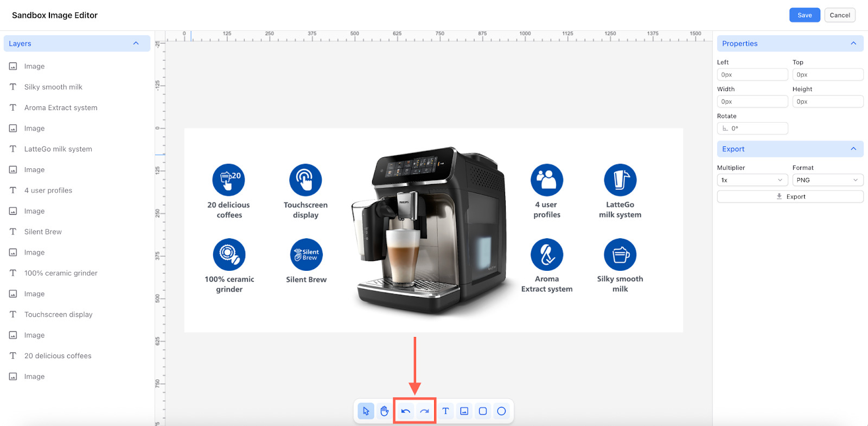Screen dimensions: 868x426
Task: Select the LatteGo milk system layer
Action: pyautogui.click(x=58, y=149)
